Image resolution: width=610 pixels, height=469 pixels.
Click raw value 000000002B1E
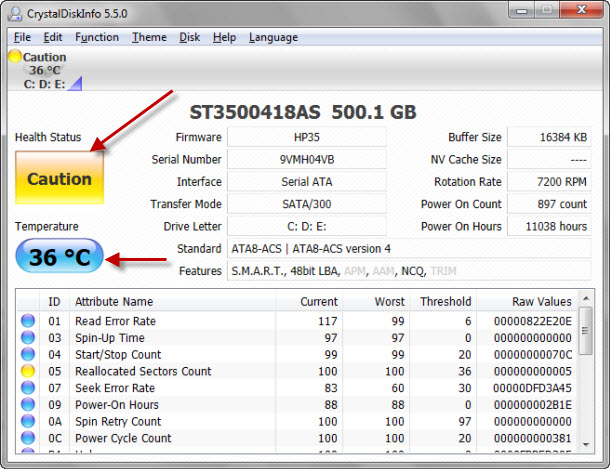coord(533,404)
